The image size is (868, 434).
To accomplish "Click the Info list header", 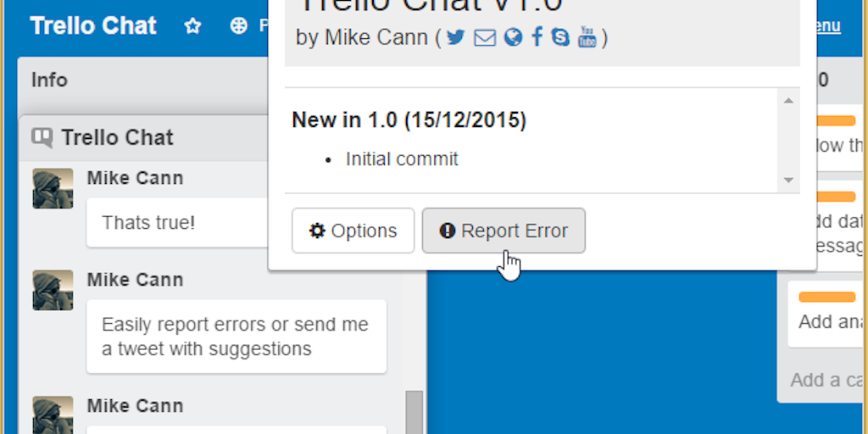I will (49, 81).
